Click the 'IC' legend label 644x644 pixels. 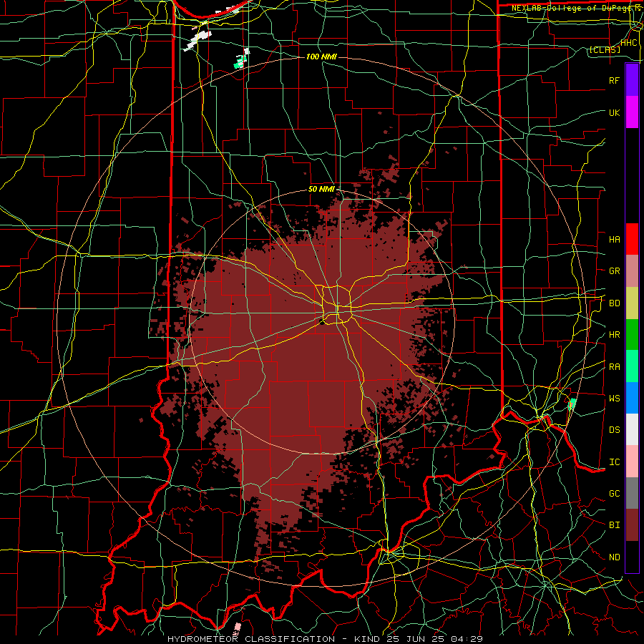(614, 462)
